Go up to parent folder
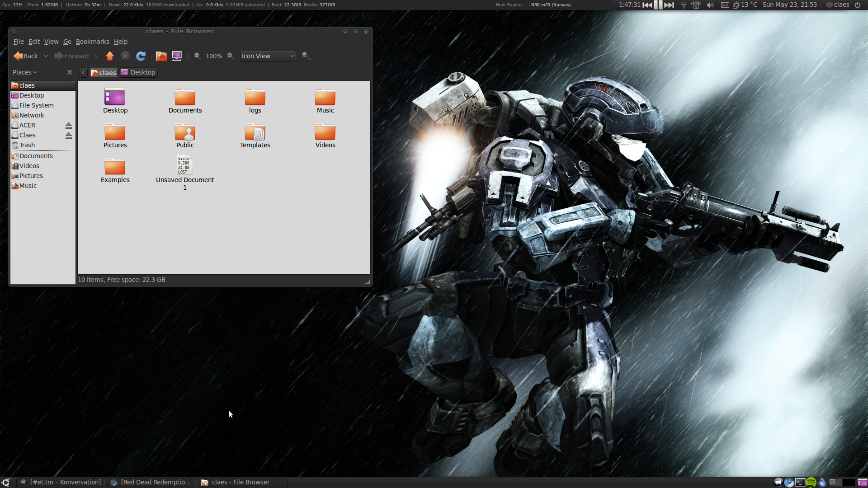The width and height of the screenshot is (868, 488). (x=110, y=56)
